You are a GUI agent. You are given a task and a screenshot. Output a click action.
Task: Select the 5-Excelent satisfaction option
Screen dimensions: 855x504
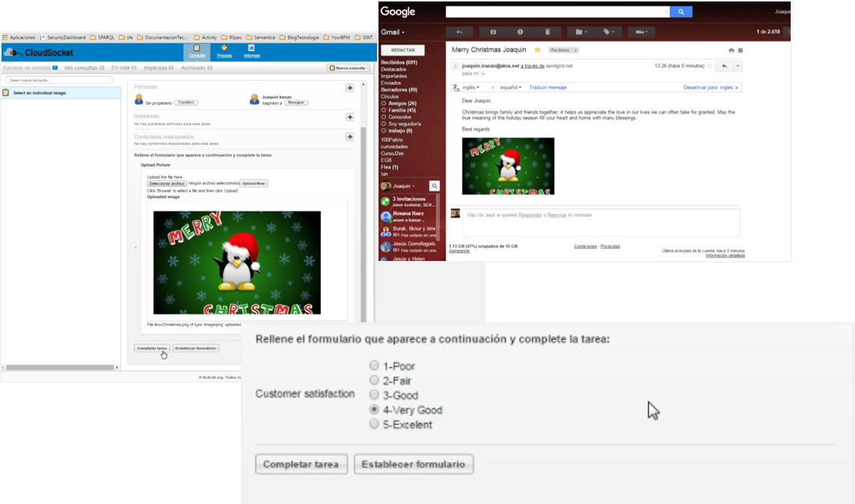[374, 423]
